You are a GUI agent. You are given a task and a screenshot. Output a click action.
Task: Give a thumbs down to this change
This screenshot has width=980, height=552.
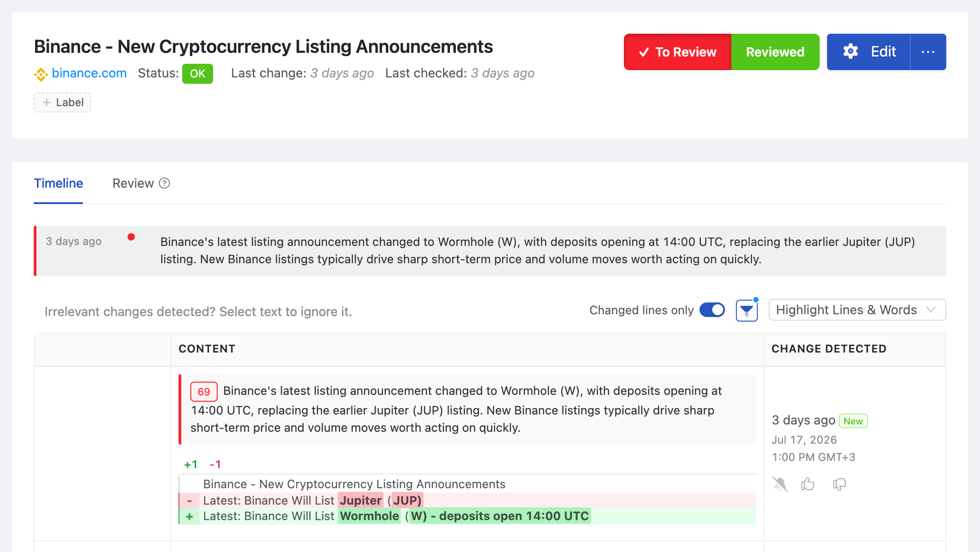pos(839,484)
